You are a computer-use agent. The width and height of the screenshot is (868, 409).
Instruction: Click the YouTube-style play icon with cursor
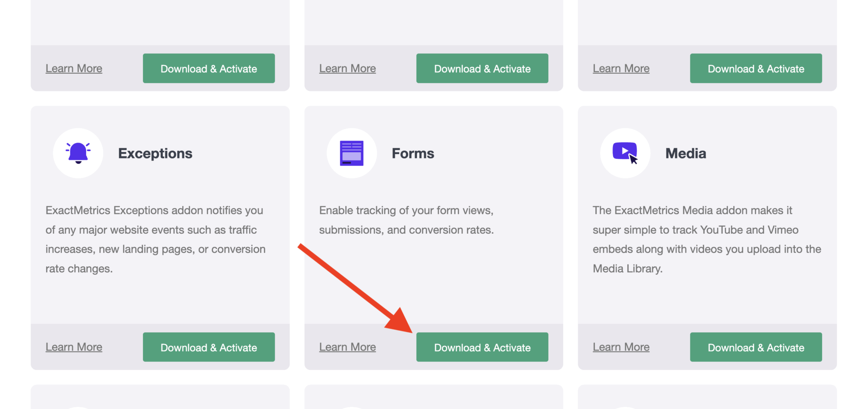tap(625, 153)
